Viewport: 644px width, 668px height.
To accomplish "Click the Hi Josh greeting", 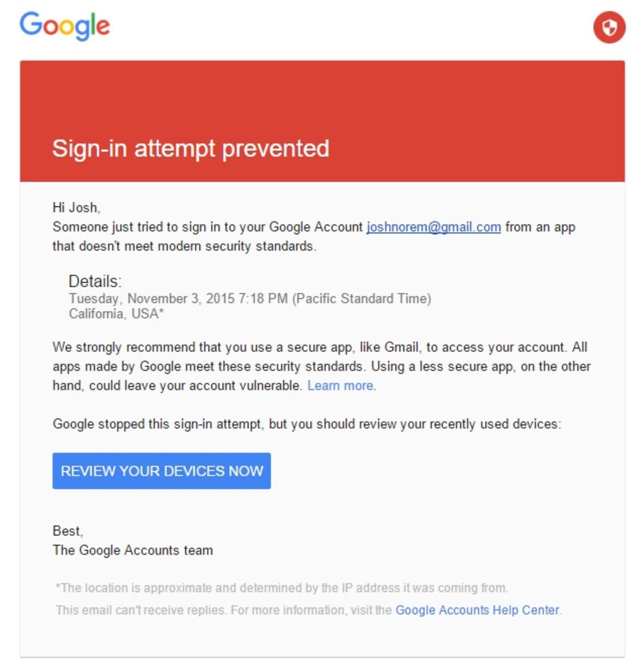I will 76,207.
